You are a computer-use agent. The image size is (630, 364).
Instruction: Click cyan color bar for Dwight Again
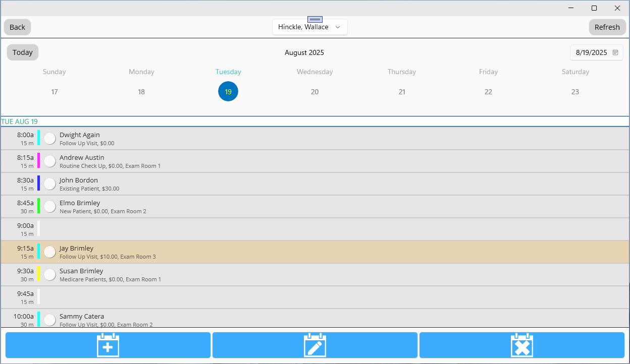coord(39,138)
